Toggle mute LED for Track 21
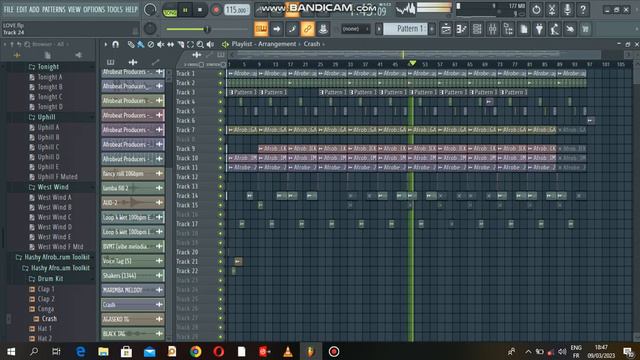The image size is (640, 360). tap(221, 262)
